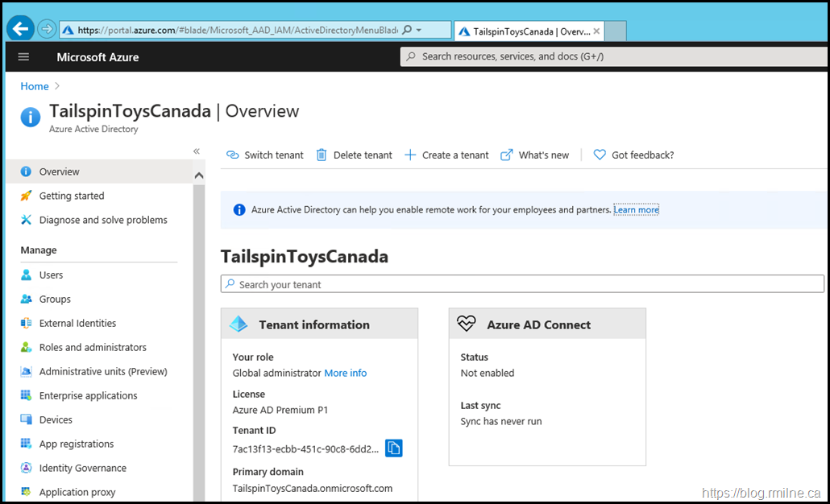This screenshot has width=830, height=504.
Task: Open Roles and administrators menu item
Action: (93, 348)
